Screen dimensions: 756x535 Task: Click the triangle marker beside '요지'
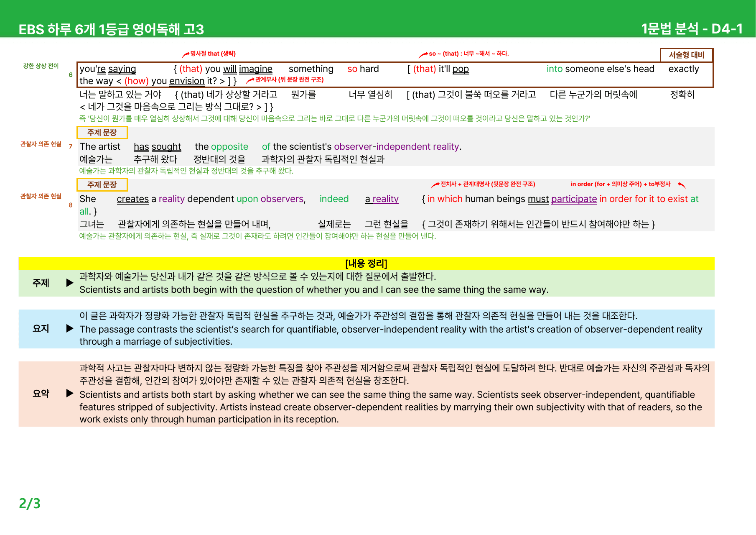click(x=70, y=328)
